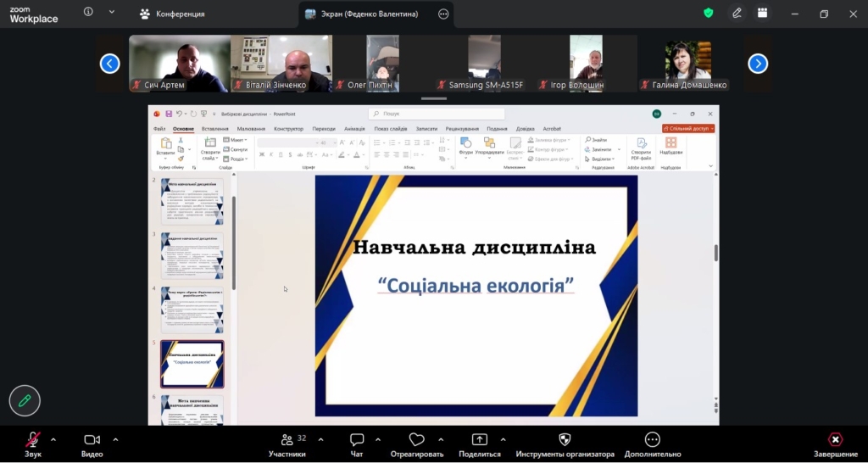The image size is (868, 463).
Task: Click the green annotation pencil circle button
Action: point(25,400)
